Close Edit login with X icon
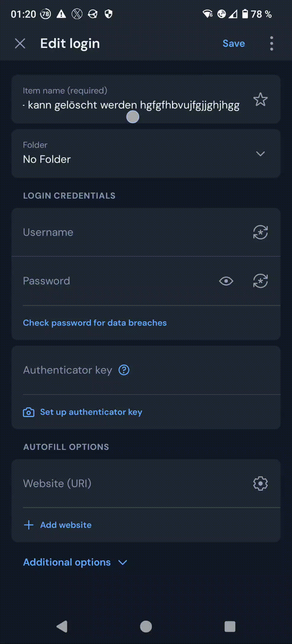This screenshot has width=292, height=644. (20, 44)
